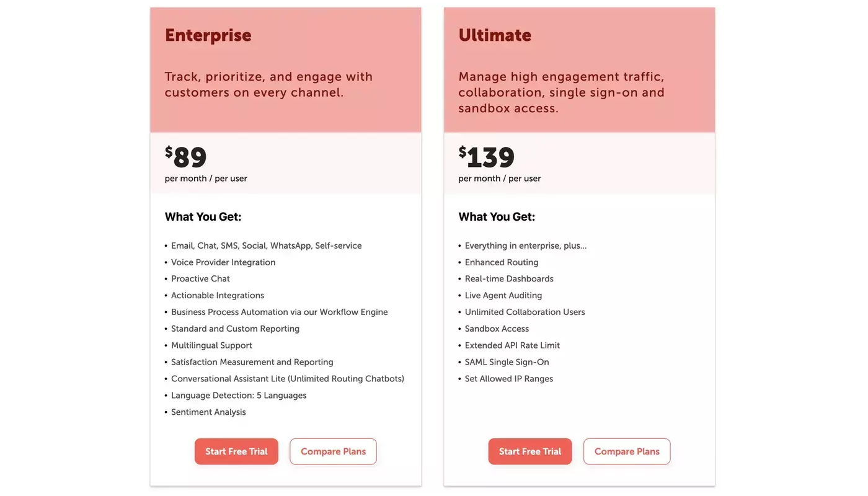Click Language Detection: 5 Languages item
The height and width of the screenshot is (496, 868).
239,396
